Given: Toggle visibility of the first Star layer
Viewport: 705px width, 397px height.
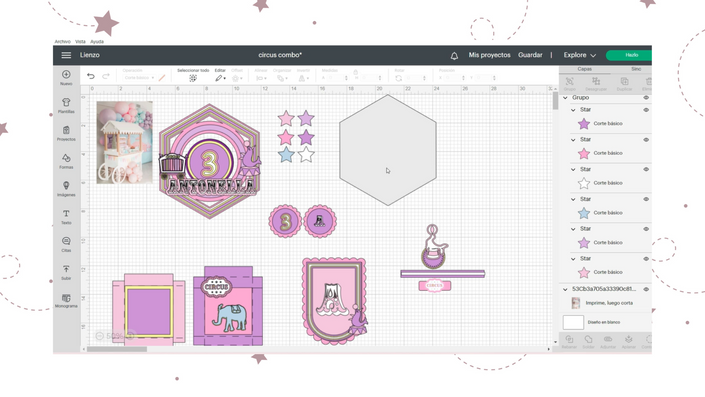Looking at the screenshot, I should click(646, 110).
